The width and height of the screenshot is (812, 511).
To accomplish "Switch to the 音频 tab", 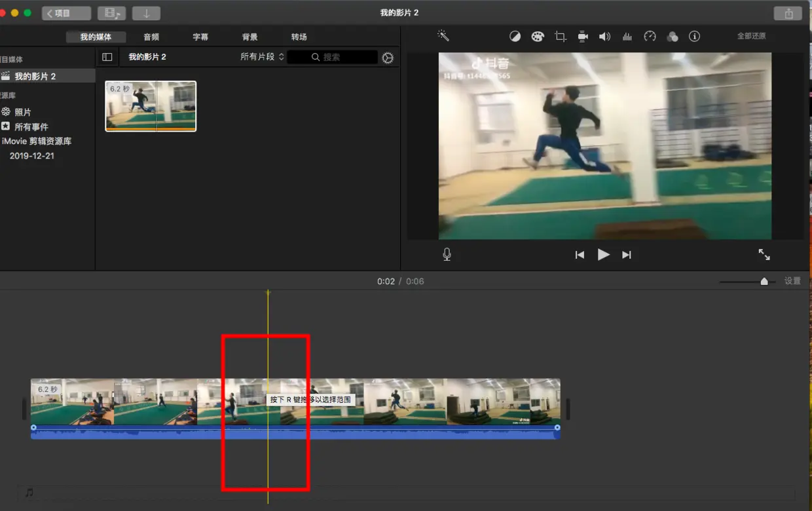I will pyautogui.click(x=151, y=37).
